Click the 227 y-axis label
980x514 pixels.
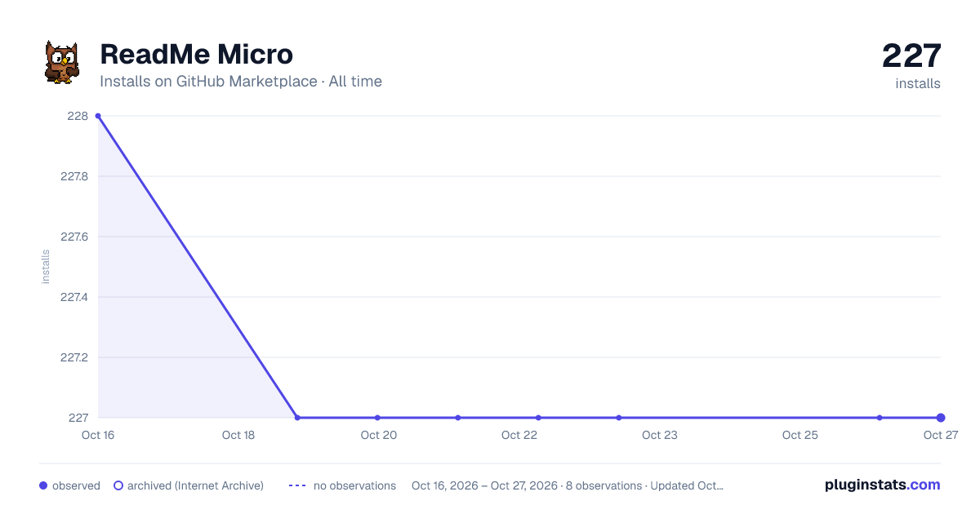click(x=78, y=418)
